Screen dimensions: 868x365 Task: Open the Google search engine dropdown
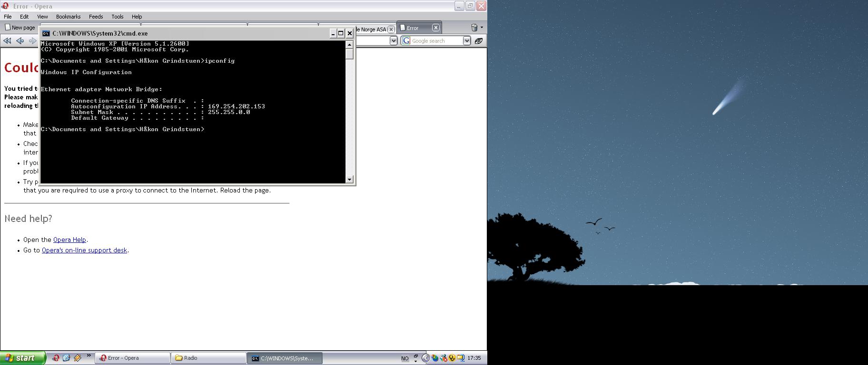[x=467, y=41]
